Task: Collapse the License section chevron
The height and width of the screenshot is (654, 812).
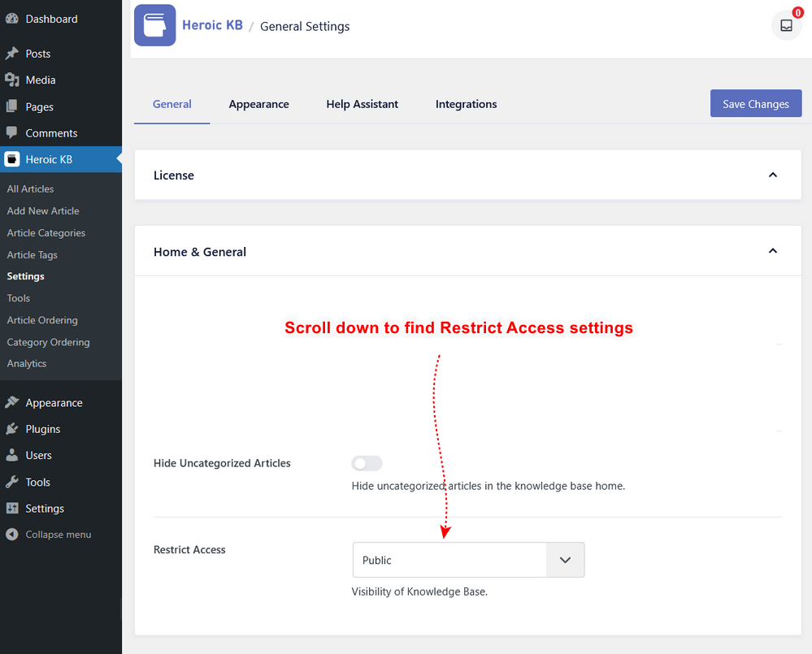Action: pyautogui.click(x=773, y=175)
